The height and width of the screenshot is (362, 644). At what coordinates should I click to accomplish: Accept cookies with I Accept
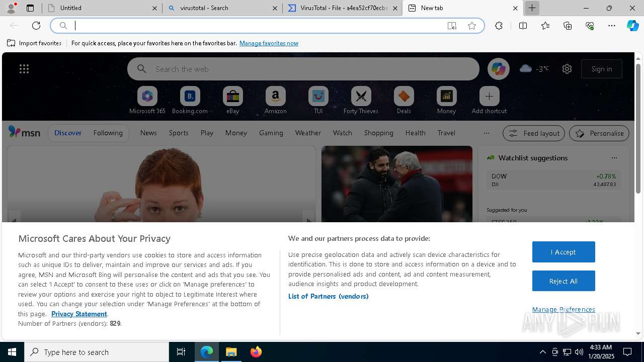tap(563, 252)
